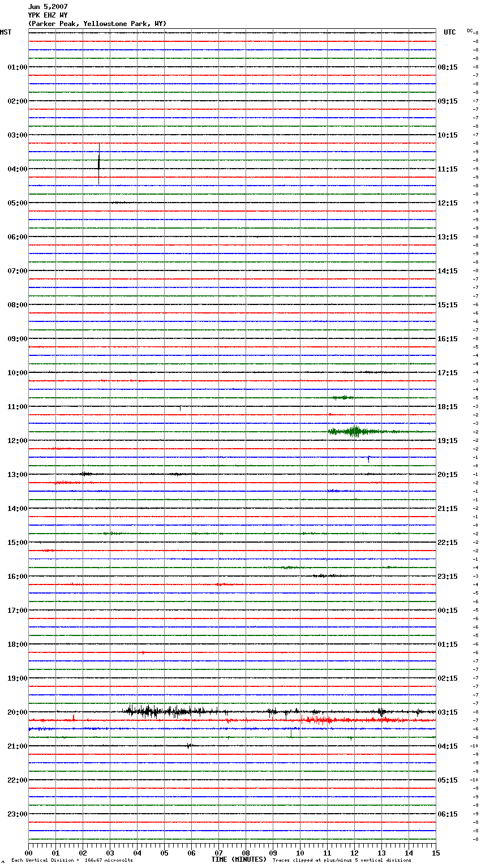Select the '10:00' MST time label
The width and height of the screenshot is (481, 868).
coord(18,373)
